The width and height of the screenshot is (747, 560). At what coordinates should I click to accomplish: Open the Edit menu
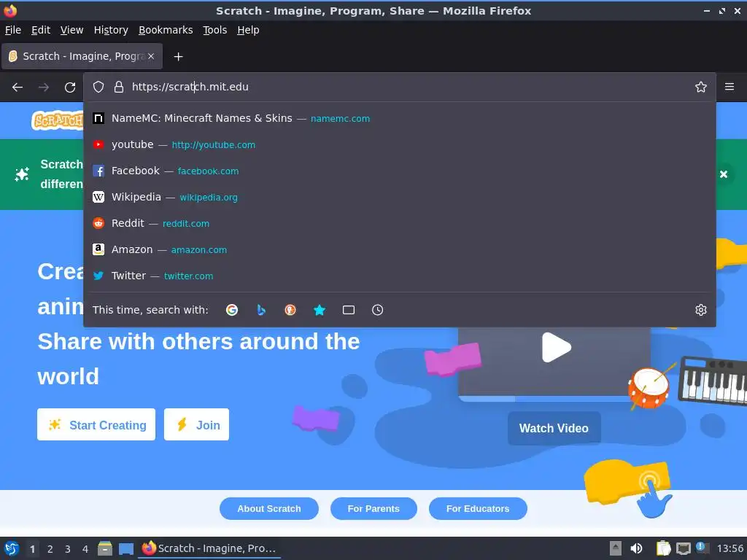point(41,30)
